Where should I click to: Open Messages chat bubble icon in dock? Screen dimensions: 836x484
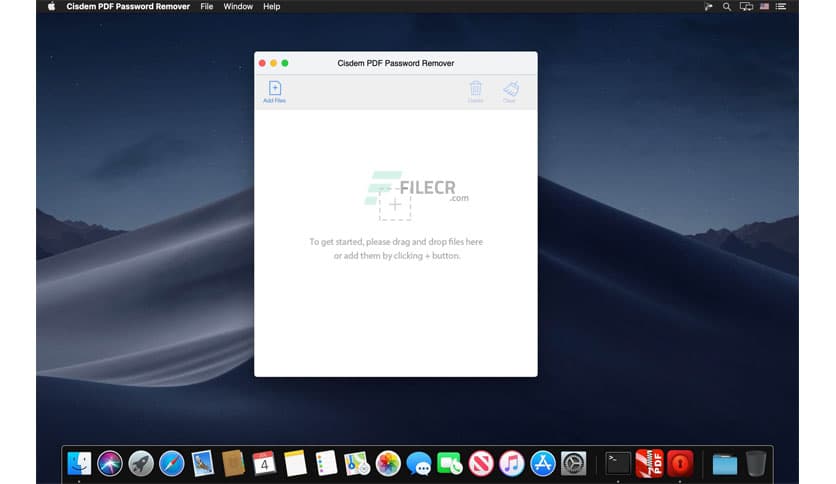point(419,463)
